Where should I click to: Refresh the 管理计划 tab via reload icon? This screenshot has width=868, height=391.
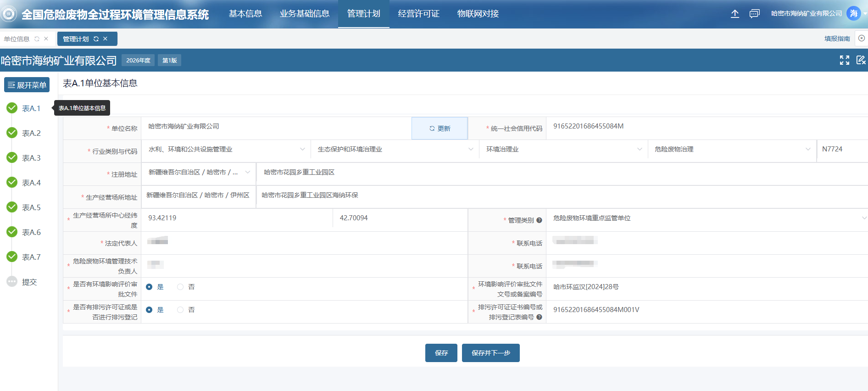pos(96,39)
